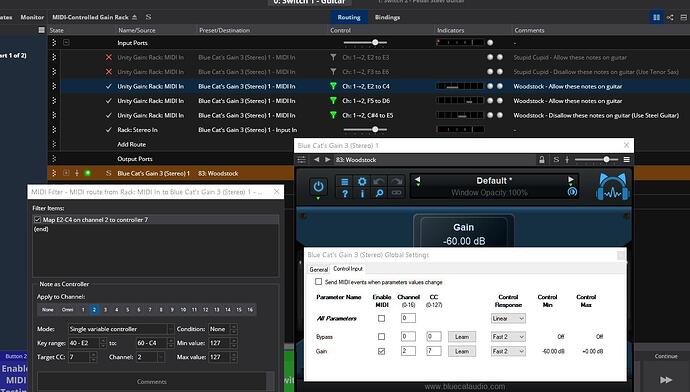
Task: Select None in Apply to Channel
Action: pyautogui.click(x=48, y=309)
